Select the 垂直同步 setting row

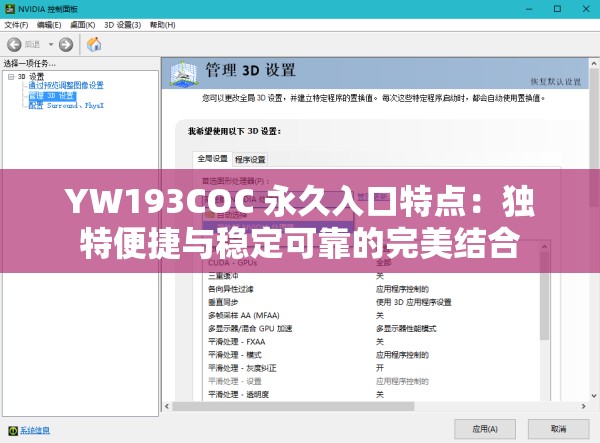[373, 302]
